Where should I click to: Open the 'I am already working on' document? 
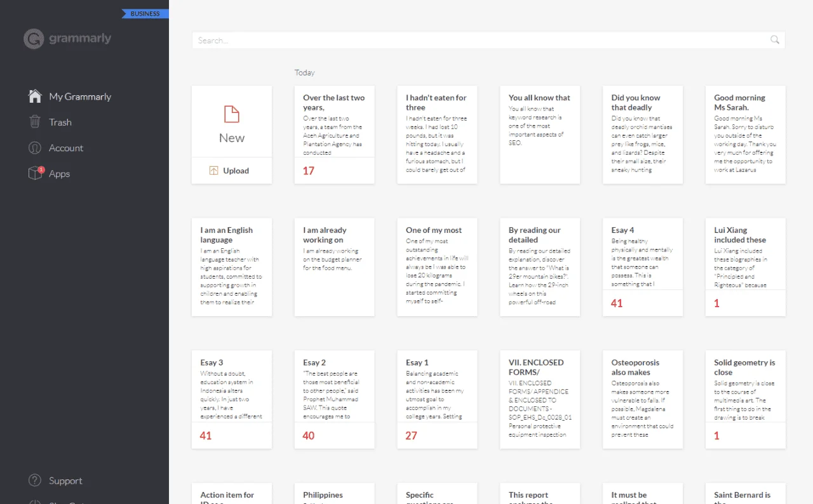(x=335, y=267)
